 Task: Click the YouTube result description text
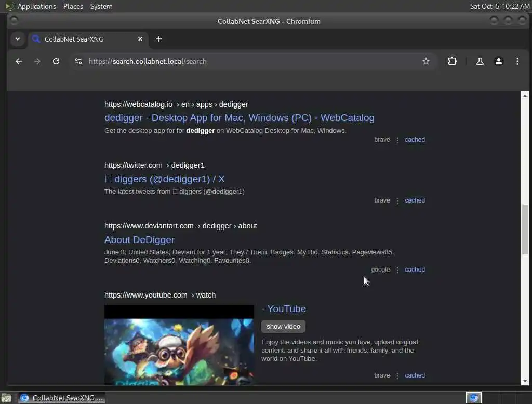(340, 350)
